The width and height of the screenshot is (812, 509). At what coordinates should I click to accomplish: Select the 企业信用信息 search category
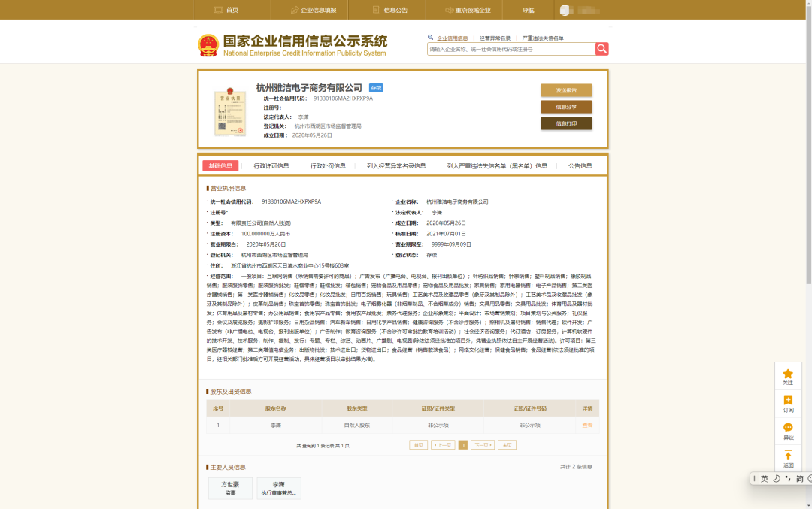pyautogui.click(x=452, y=38)
